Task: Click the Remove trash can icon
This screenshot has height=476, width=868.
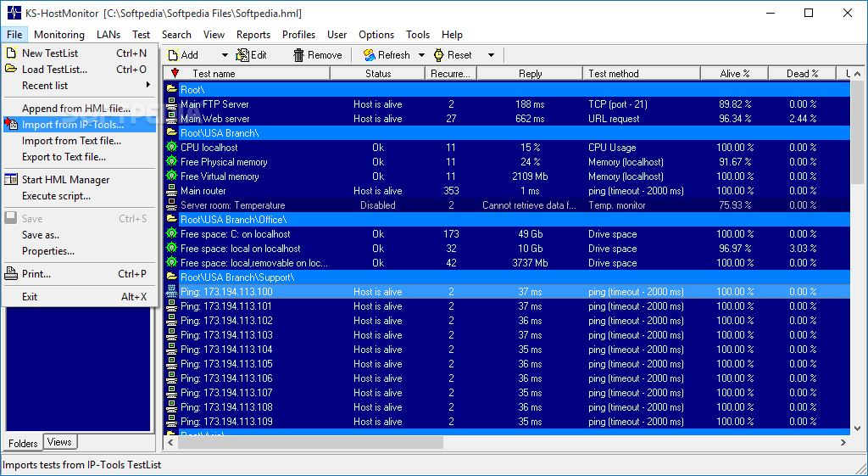Action: [x=299, y=55]
